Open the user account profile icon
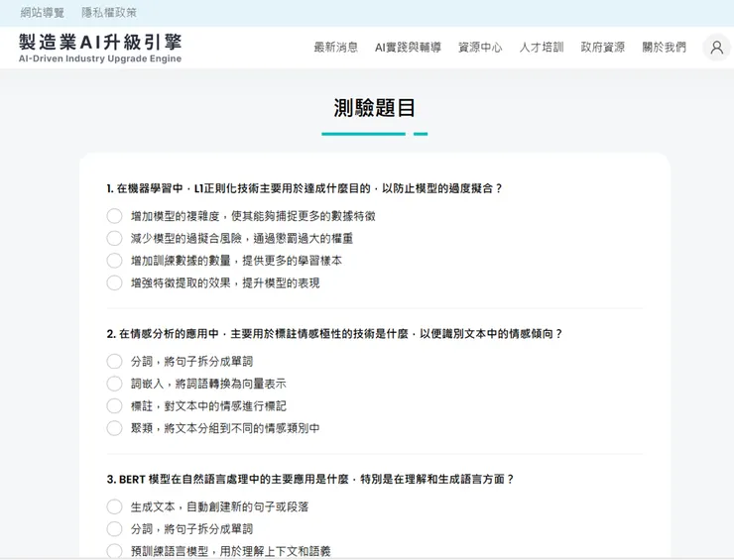The image size is (734, 560). pyautogui.click(x=717, y=48)
